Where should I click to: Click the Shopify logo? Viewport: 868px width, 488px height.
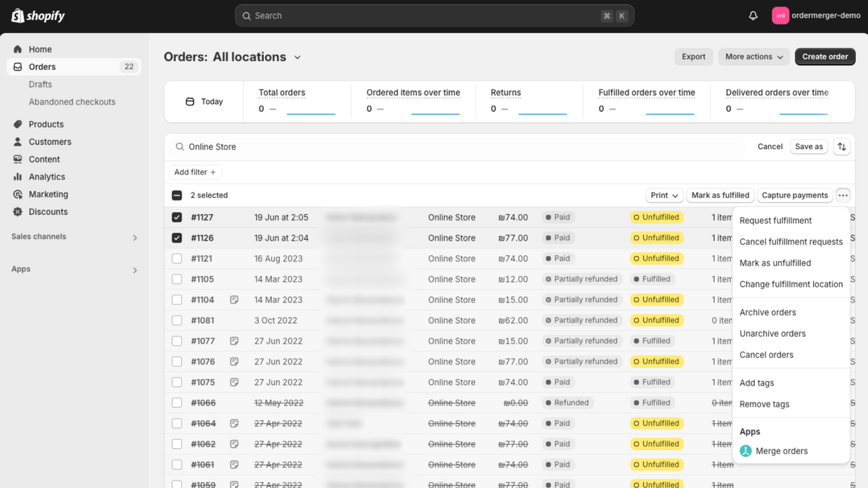38,16
